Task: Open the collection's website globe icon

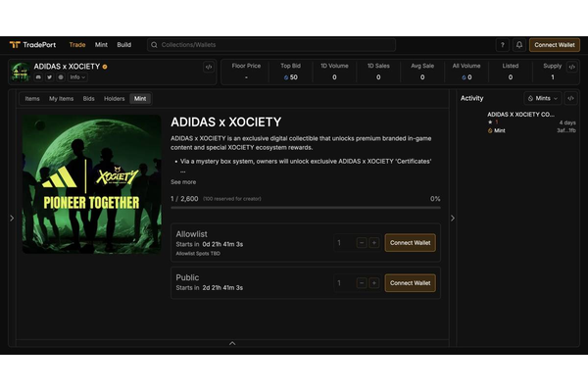Action: coord(61,77)
